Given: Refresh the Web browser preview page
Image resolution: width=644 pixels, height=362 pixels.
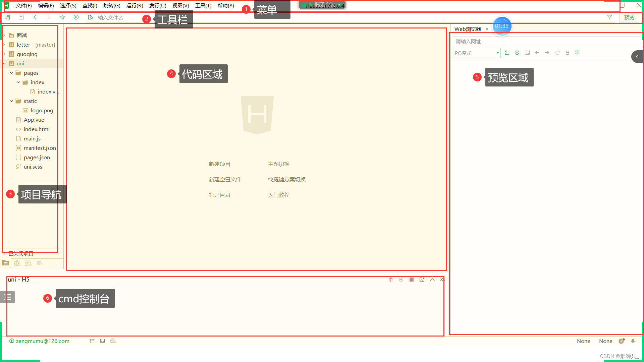Looking at the screenshot, I should 557,53.
